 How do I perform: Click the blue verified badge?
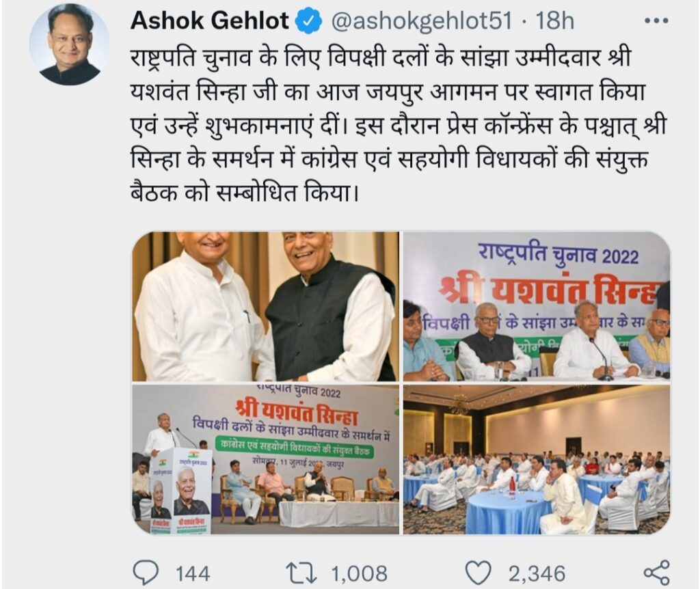[x=310, y=22]
